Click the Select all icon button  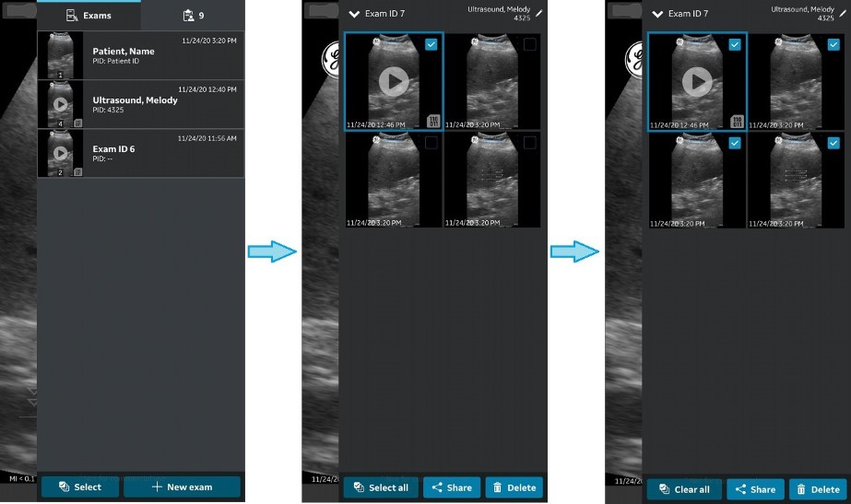tap(360, 488)
